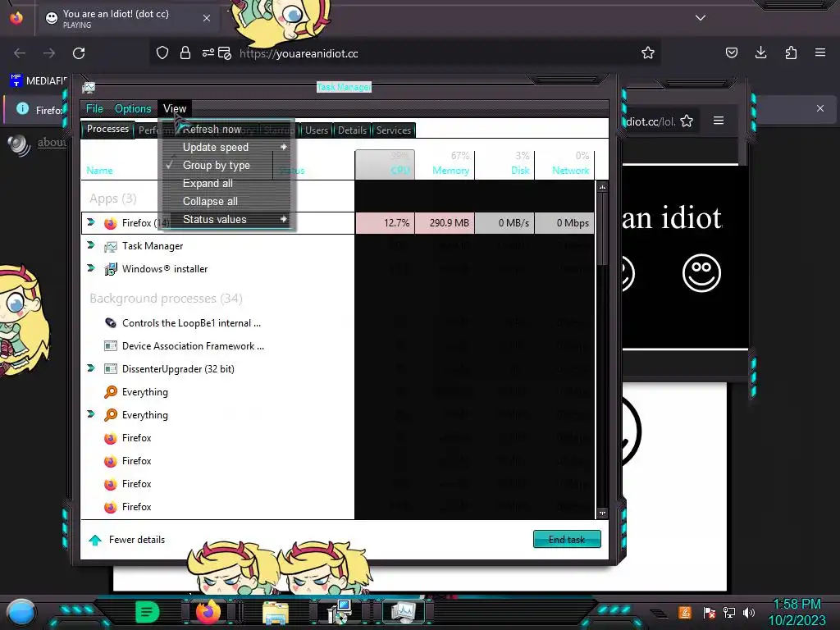This screenshot has height=630, width=840.
Task: Reload the youareanidiot.cc page
Action: pos(79,53)
